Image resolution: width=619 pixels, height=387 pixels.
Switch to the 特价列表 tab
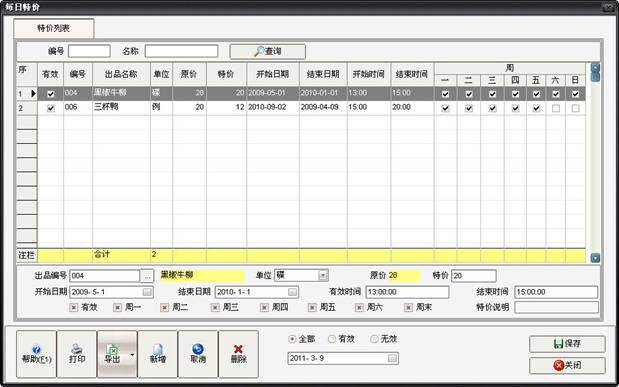[54, 28]
